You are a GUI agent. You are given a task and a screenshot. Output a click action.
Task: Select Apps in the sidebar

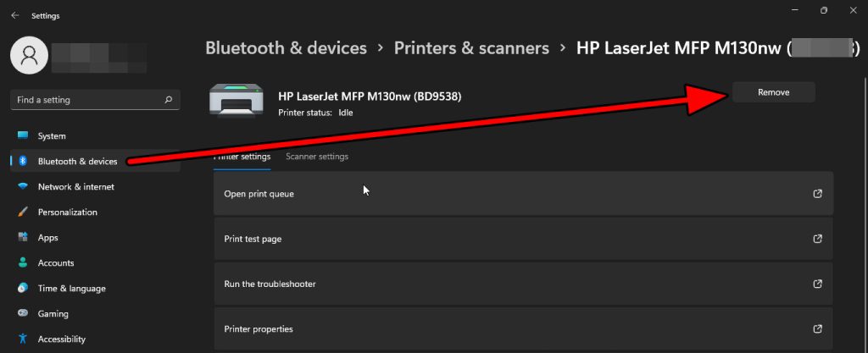pos(95,238)
